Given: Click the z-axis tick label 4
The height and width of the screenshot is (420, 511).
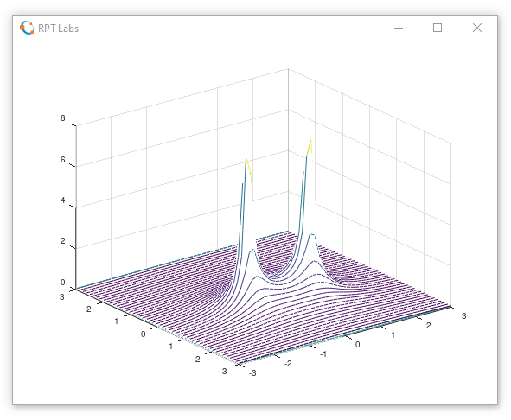Looking at the screenshot, I should click(62, 200).
